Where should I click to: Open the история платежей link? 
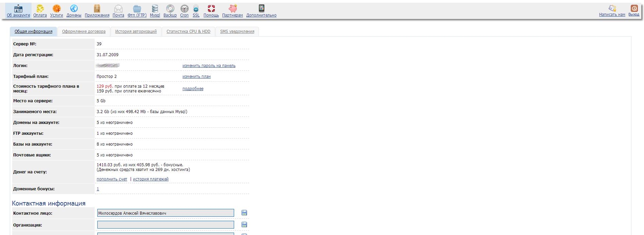pos(151,179)
